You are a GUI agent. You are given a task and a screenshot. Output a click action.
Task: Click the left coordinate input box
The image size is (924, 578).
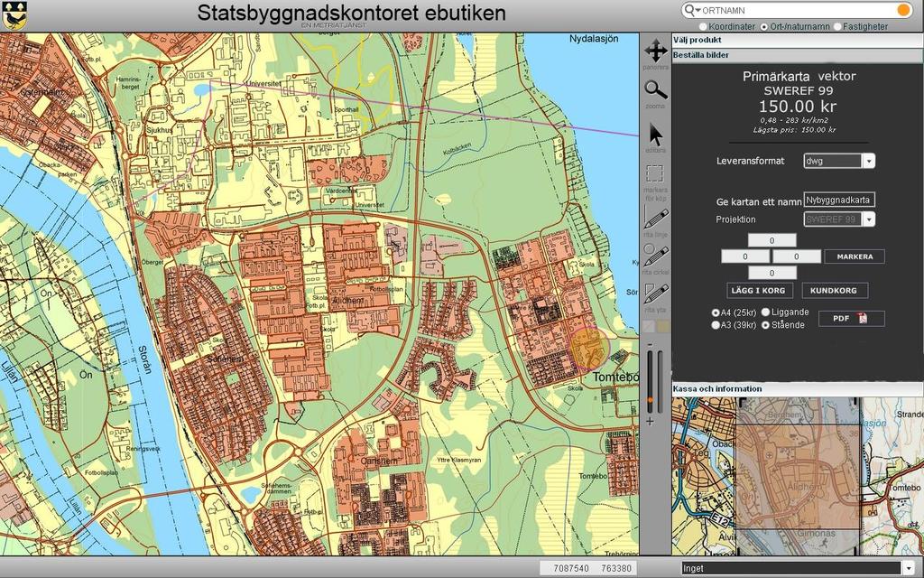[x=745, y=256]
